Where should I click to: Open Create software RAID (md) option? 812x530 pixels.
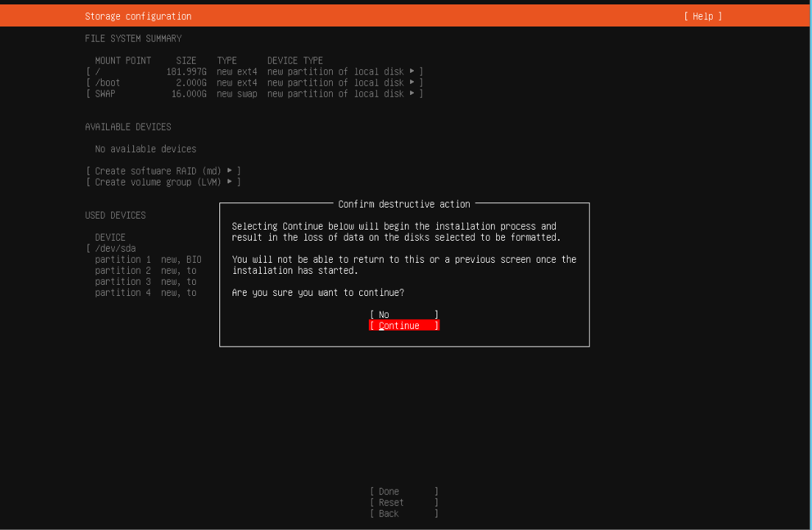click(163, 171)
